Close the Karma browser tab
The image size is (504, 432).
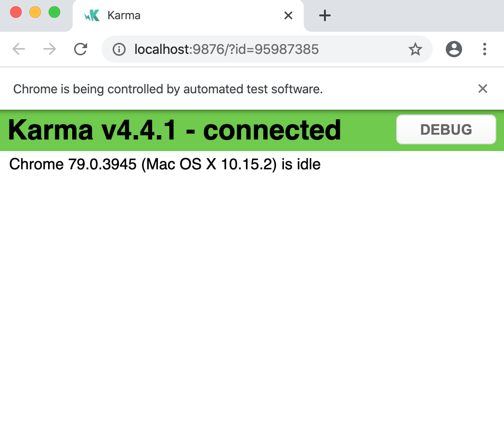click(x=288, y=15)
